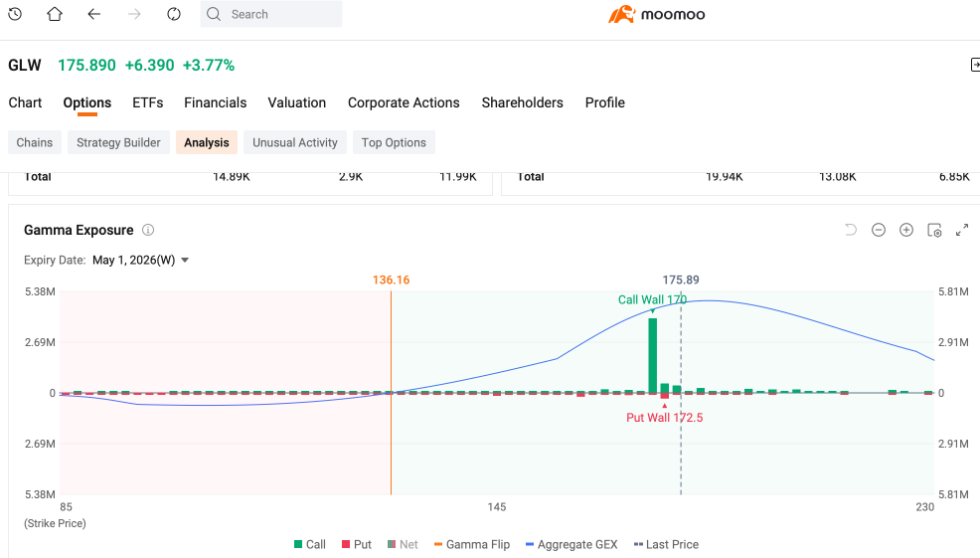The height and width of the screenshot is (558, 980).
Task: Click the 19.94K total cell
Action: pyautogui.click(x=725, y=177)
